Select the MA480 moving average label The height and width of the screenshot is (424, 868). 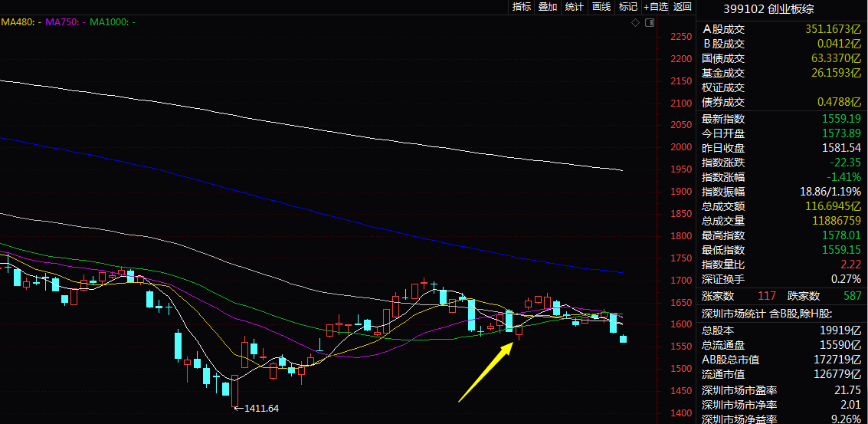coord(20,22)
